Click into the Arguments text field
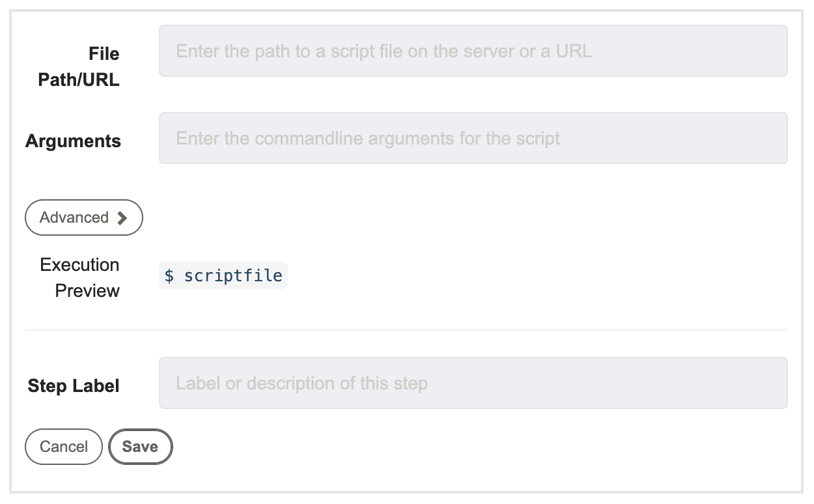The height and width of the screenshot is (504, 814). point(473,138)
